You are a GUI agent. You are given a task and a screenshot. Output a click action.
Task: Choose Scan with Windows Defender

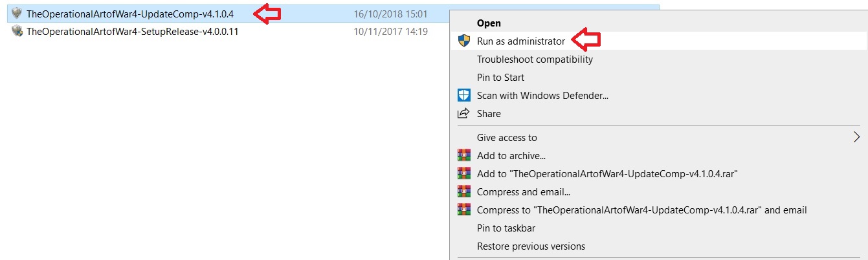point(542,96)
